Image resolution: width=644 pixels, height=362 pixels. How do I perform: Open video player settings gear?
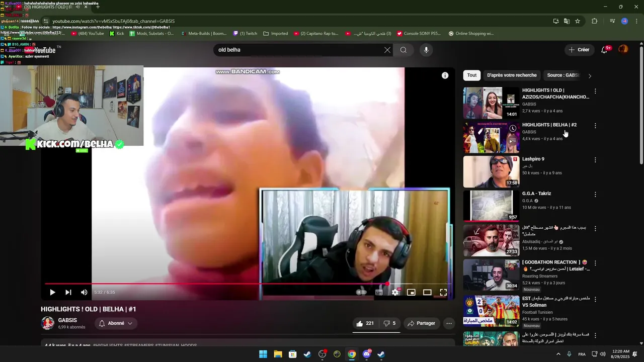coord(395,292)
